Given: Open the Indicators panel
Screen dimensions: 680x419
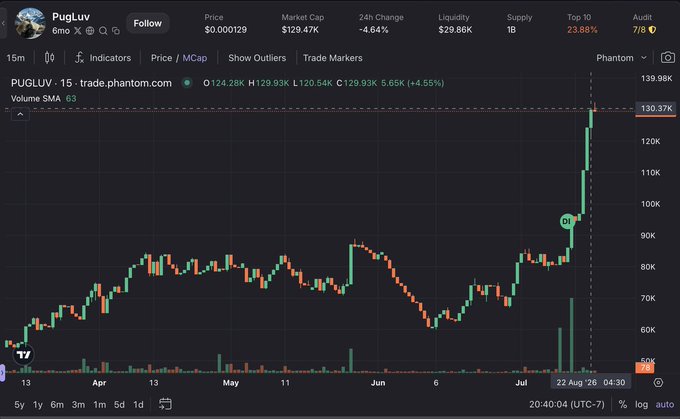Looking at the screenshot, I should tap(103, 58).
